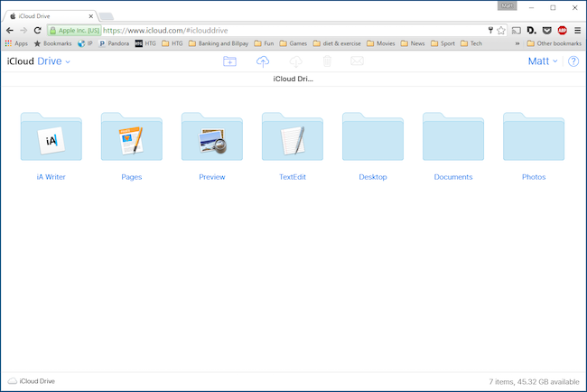This screenshot has height=392, width=587.
Task: Go back in browser history
Action: click(x=10, y=31)
